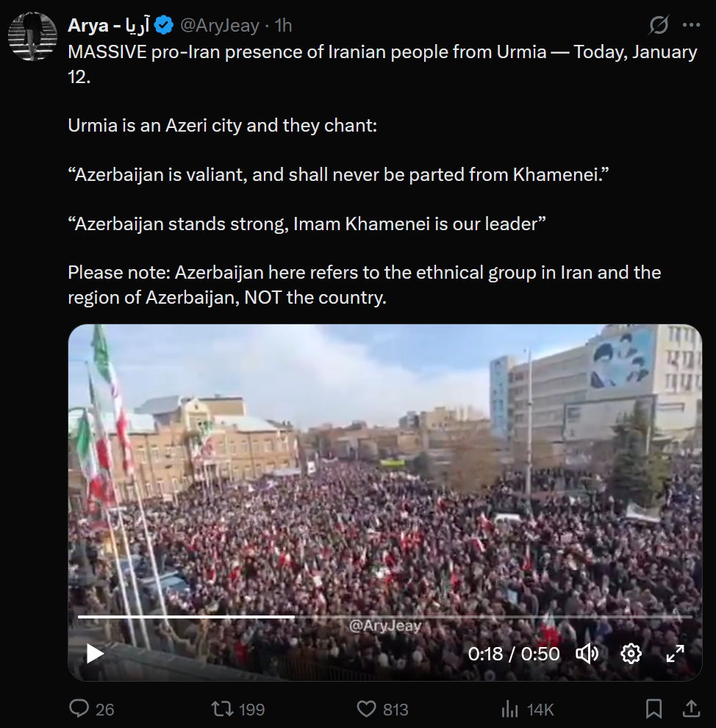Repost the tweet via retweet icon
The width and height of the screenshot is (716, 728).
[x=221, y=709]
